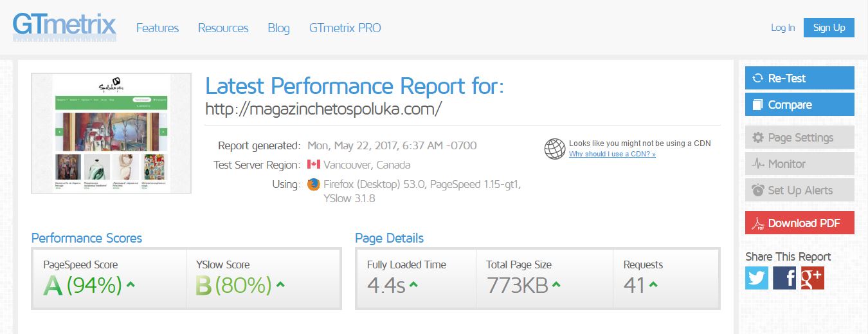Click the Latest Performance Report heading

click(355, 86)
